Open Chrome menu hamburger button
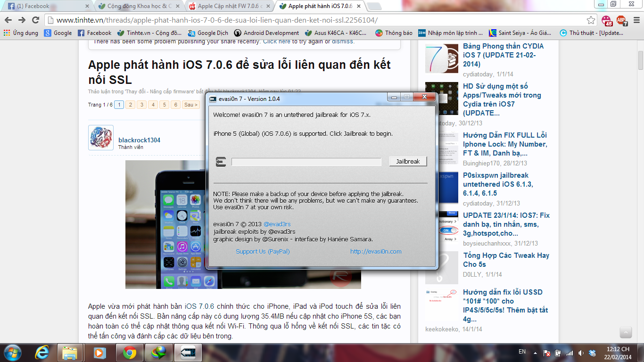Viewport: 644px width, 362px height. tap(636, 20)
